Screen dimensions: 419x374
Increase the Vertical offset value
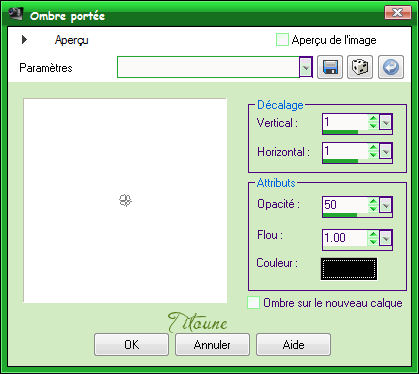tap(373, 118)
